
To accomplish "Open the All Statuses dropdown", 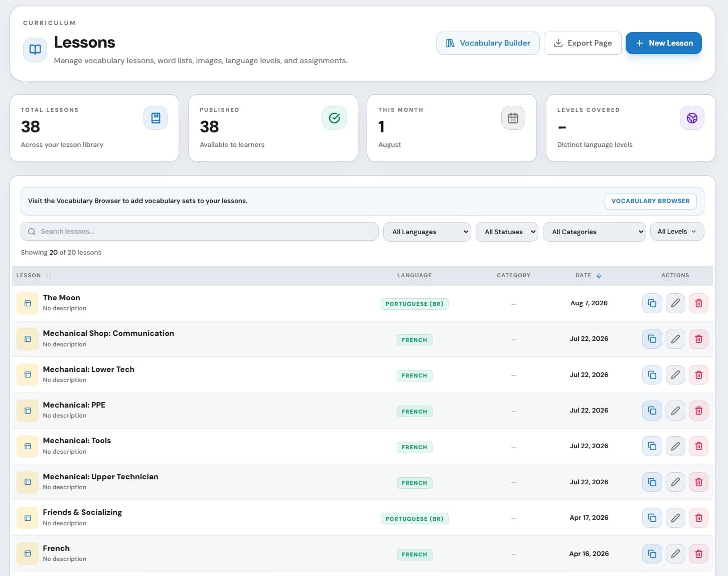I will click(507, 232).
